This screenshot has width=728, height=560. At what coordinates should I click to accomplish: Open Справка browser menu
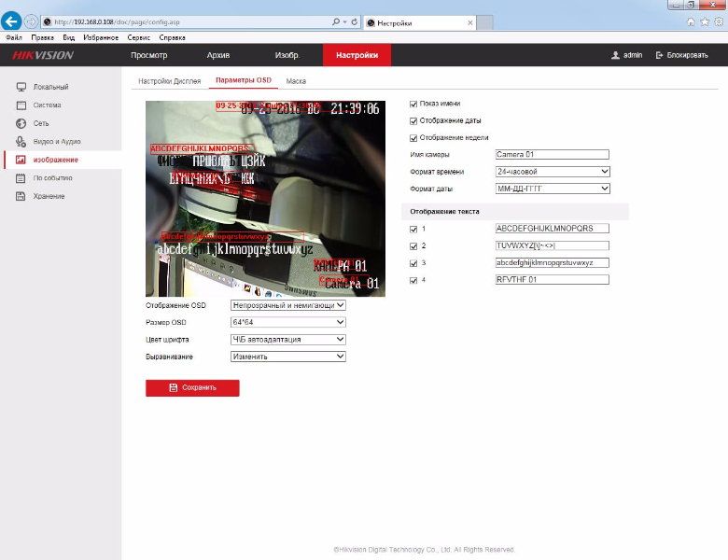pyautogui.click(x=172, y=37)
